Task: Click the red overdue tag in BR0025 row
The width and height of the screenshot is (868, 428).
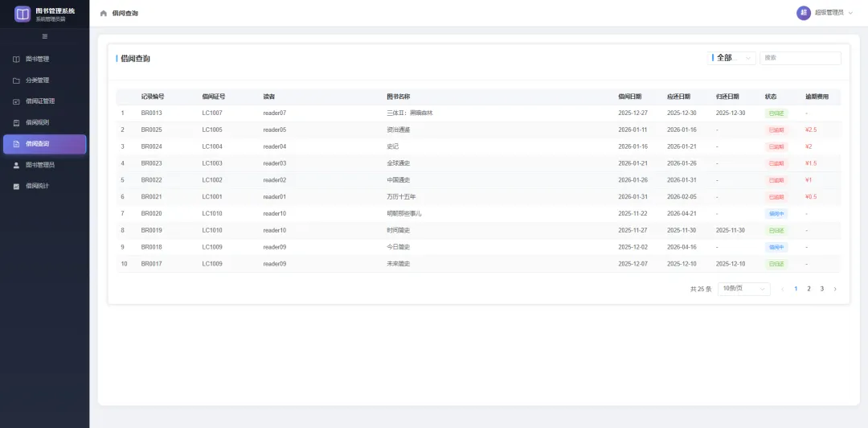Action: tap(776, 130)
